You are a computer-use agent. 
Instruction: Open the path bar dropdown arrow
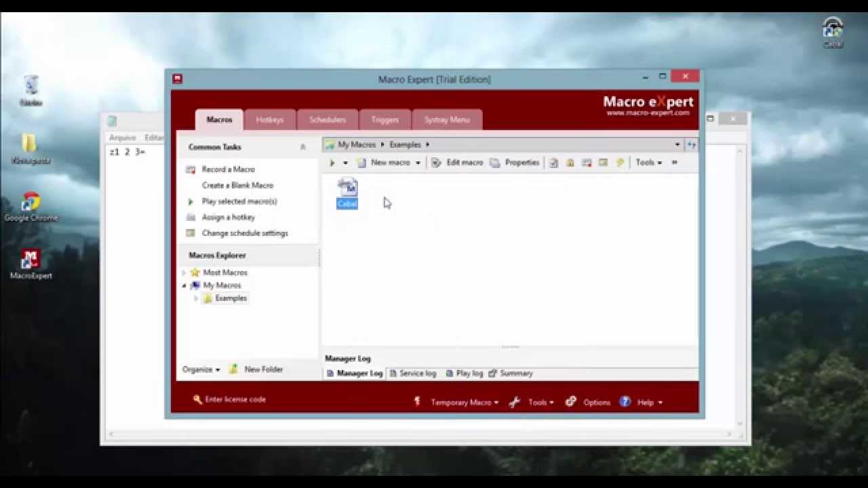coord(677,144)
